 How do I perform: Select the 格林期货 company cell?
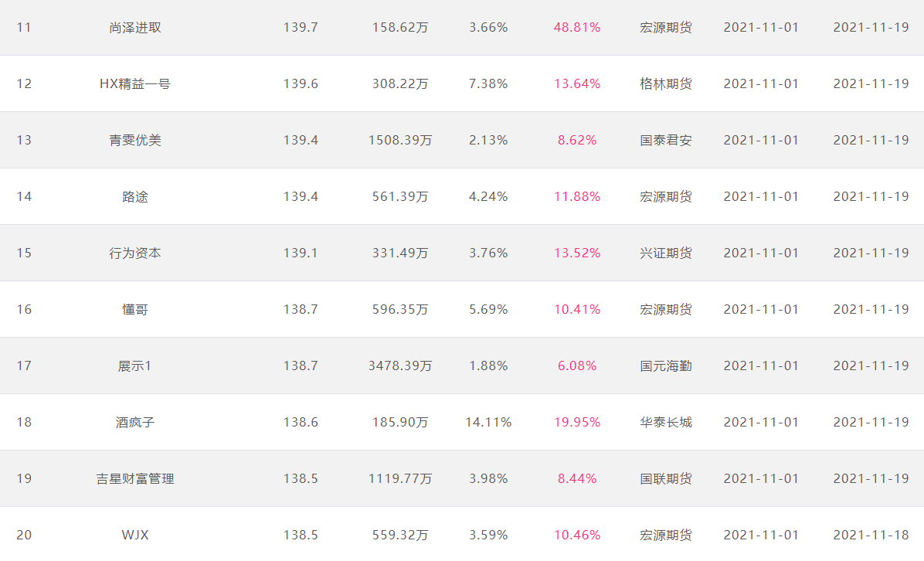click(x=666, y=83)
